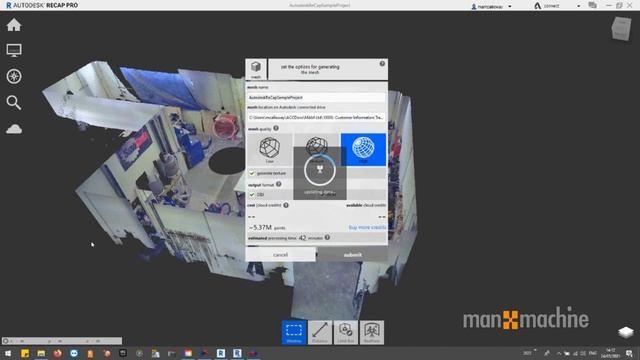Viewport: 640px width, 360px height.
Task: Select the Limit Box tool
Action: [x=346, y=332]
